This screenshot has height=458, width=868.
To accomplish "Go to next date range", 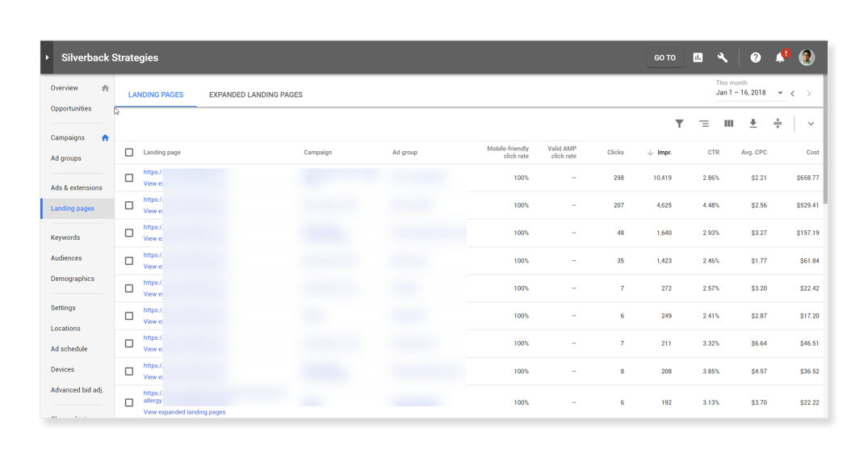I will 809,94.
